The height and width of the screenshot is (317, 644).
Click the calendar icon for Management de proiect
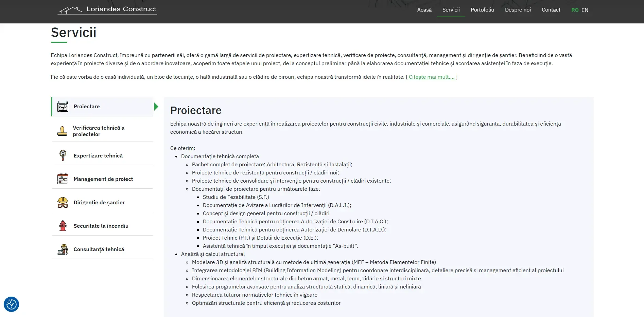pyautogui.click(x=63, y=179)
